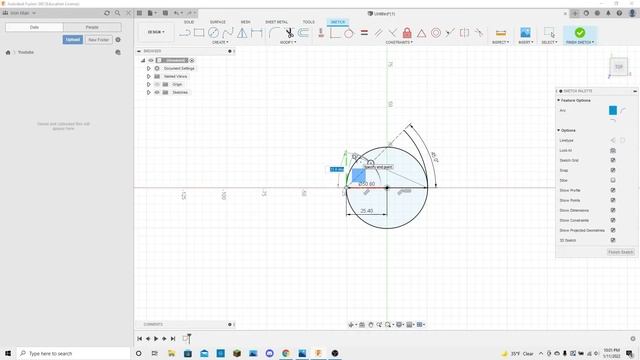
Task: Click the green Finish Sketch checkmark
Action: 580,32
